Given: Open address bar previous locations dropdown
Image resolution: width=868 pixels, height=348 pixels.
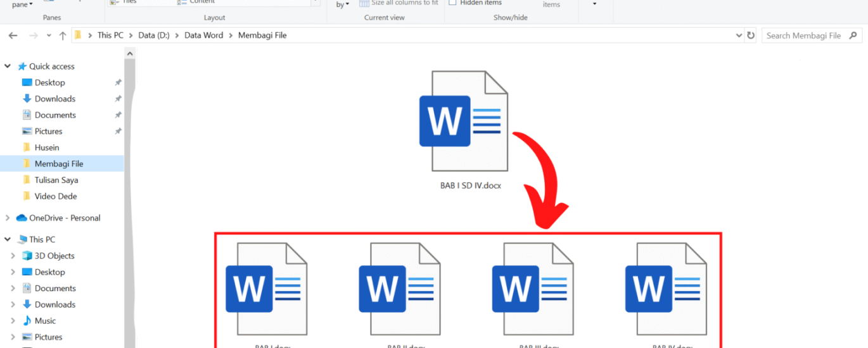Looking at the screenshot, I should [739, 35].
